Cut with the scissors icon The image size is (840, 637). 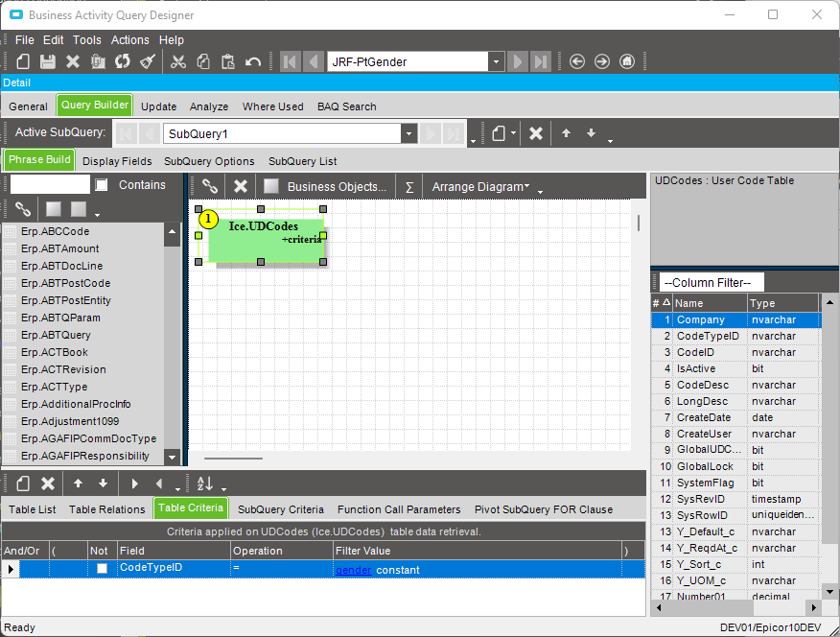pyautogui.click(x=178, y=61)
